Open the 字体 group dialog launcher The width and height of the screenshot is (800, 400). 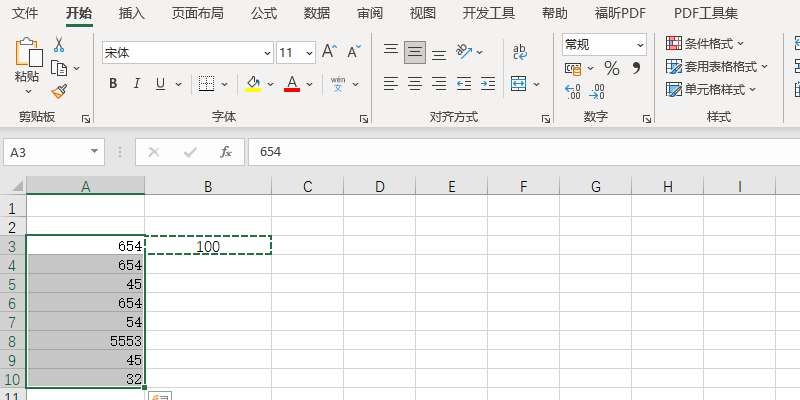[x=364, y=119]
